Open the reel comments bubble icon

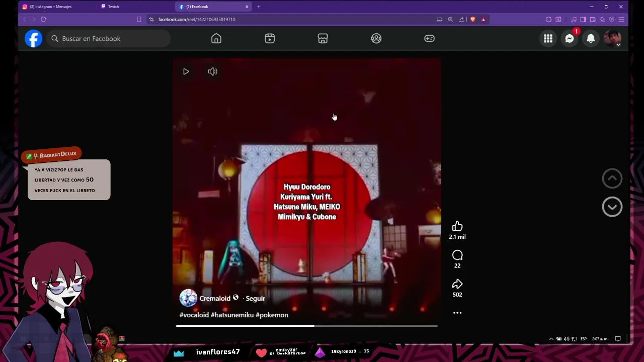pos(457,255)
